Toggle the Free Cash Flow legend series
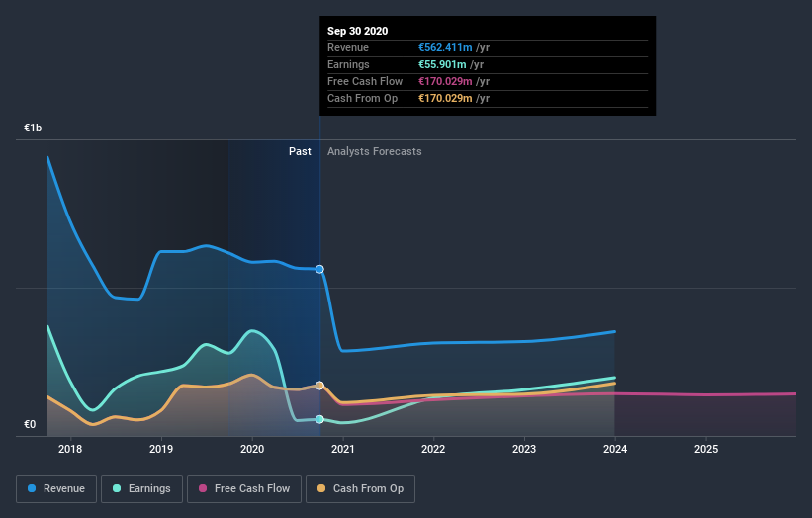The height and width of the screenshot is (518, 812). point(244,489)
